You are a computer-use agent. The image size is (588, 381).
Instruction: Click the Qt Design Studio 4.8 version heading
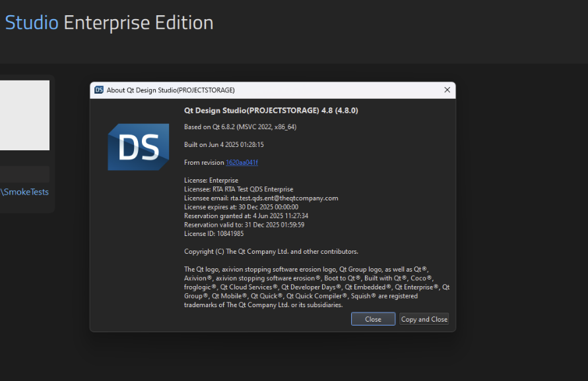click(271, 111)
